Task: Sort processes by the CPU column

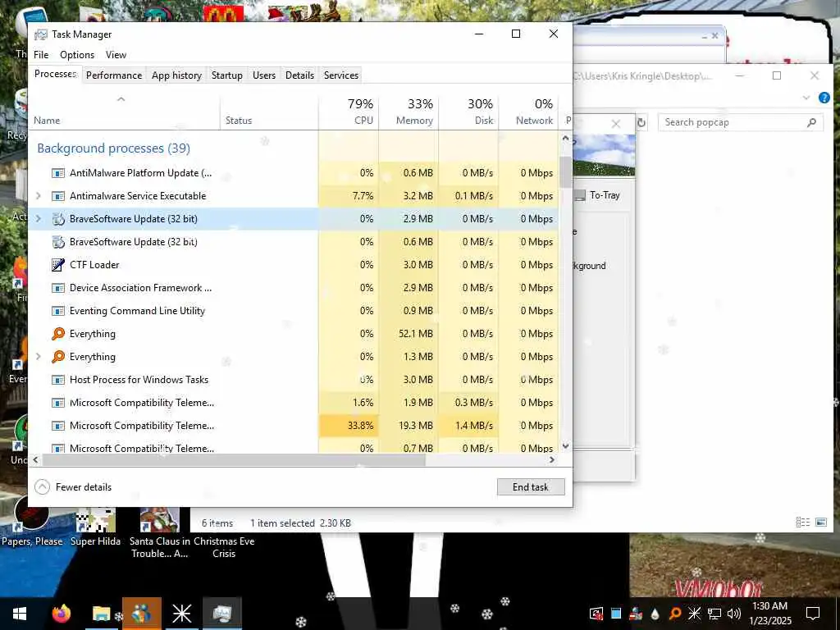Action: pos(349,112)
